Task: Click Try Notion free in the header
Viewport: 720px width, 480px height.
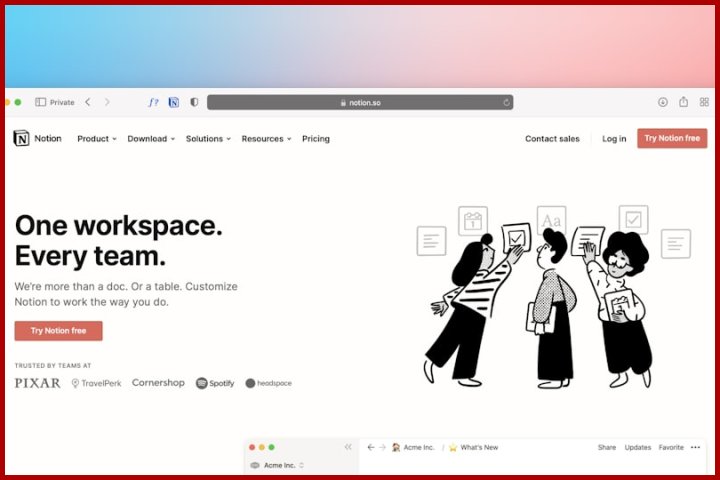Action: 672,138
